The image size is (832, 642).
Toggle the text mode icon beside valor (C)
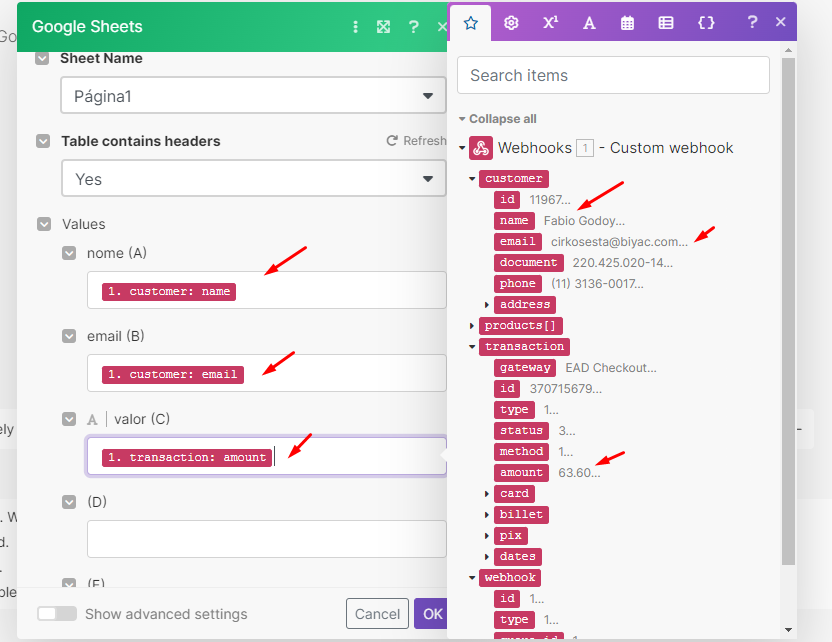coord(92,420)
